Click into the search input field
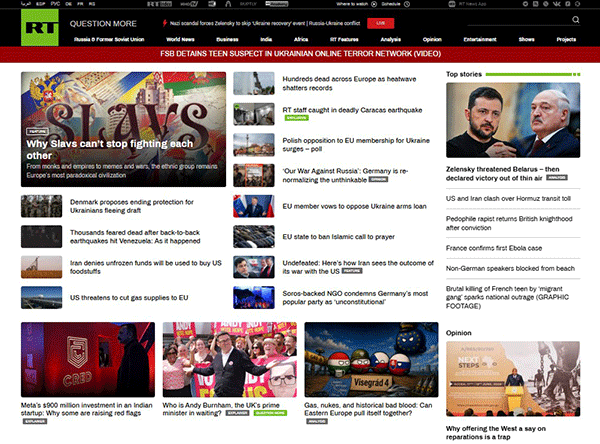Image resolution: width=600 pixels, height=444 pixels. pos(518,20)
